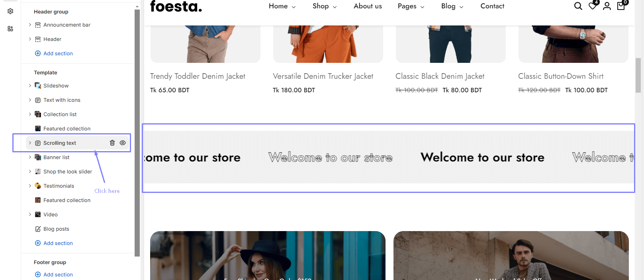Select the Blog posts section
This screenshot has width=644, height=280.
click(x=56, y=229)
